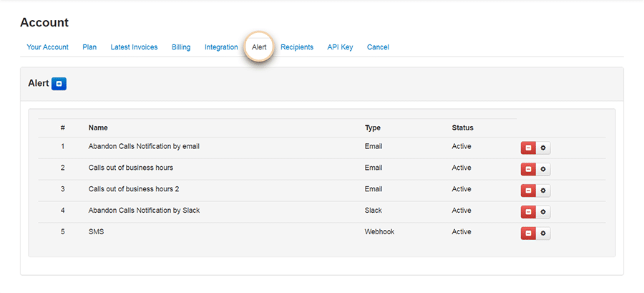Delete the Calls out of business hours 2 alert

point(528,191)
